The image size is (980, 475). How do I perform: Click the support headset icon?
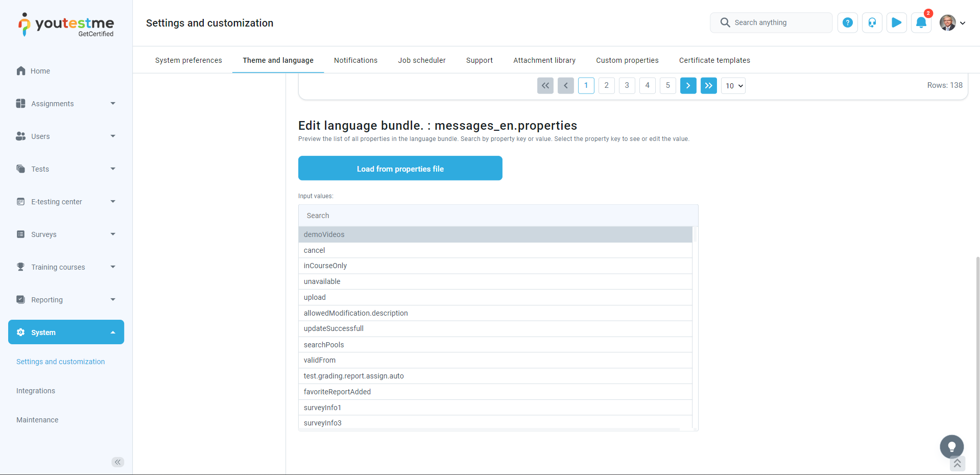point(872,22)
